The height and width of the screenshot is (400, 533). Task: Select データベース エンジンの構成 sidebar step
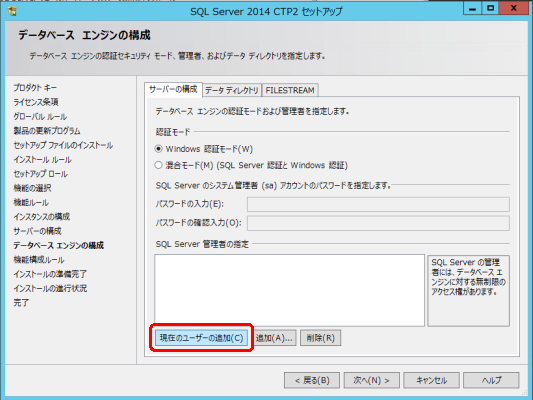coord(58,245)
